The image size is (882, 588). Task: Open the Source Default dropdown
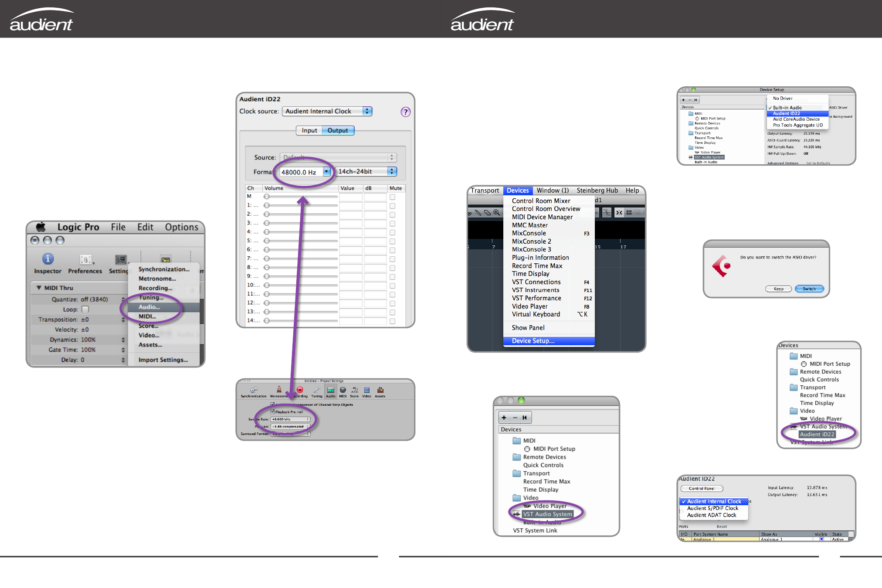(x=338, y=157)
